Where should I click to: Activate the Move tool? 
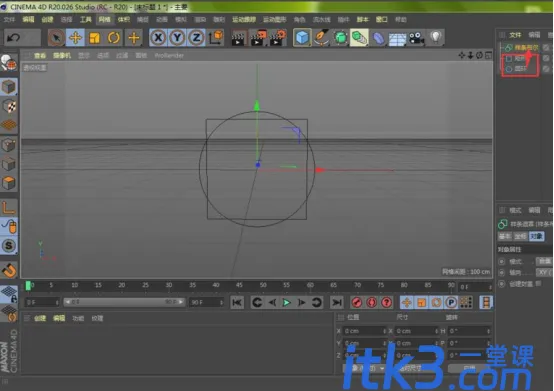pos(75,38)
